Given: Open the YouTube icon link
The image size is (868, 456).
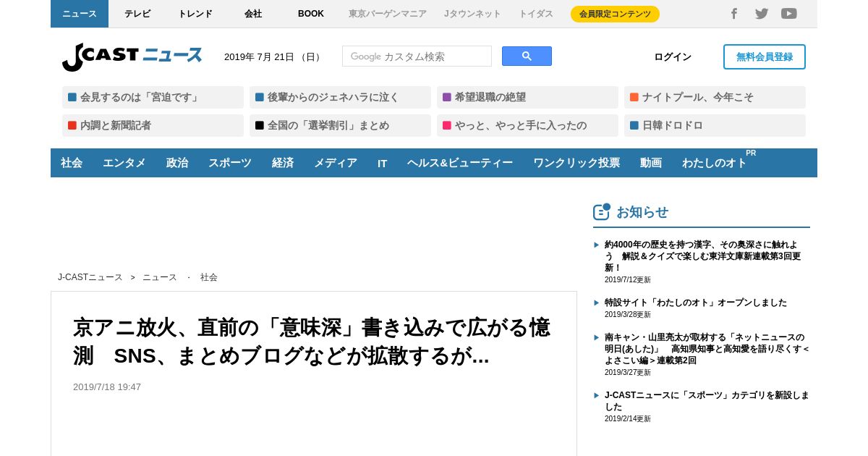Looking at the screenshot, I should [x=789, y=14].
